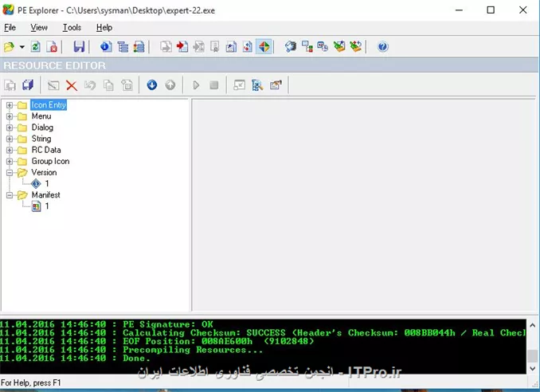Click the toolbar help question mark icon
540x392 pixels.
click(x=382, y=46)
